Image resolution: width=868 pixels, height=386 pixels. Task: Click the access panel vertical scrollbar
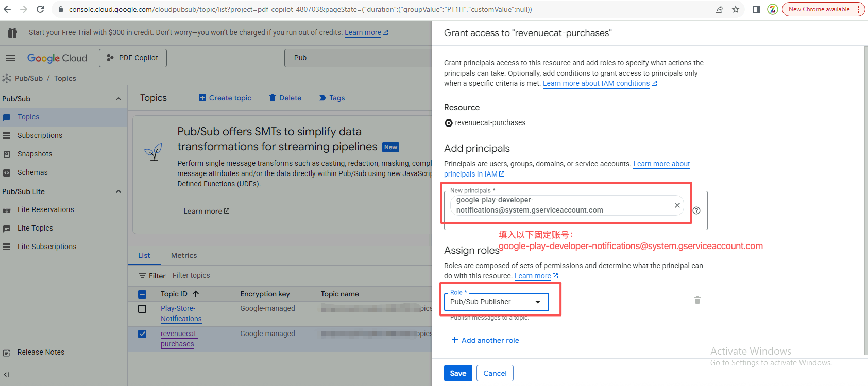point(865,201)
